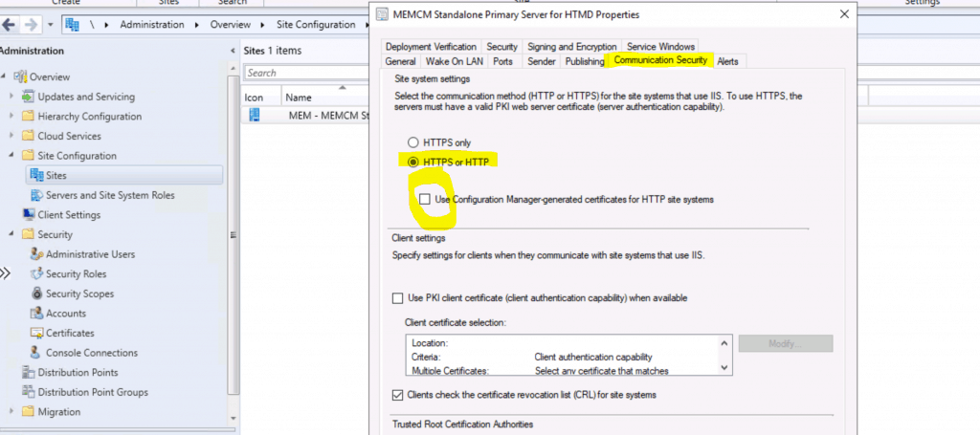Open the Wake On LAN tab
The image size is (980, 435).
(455, 61)
